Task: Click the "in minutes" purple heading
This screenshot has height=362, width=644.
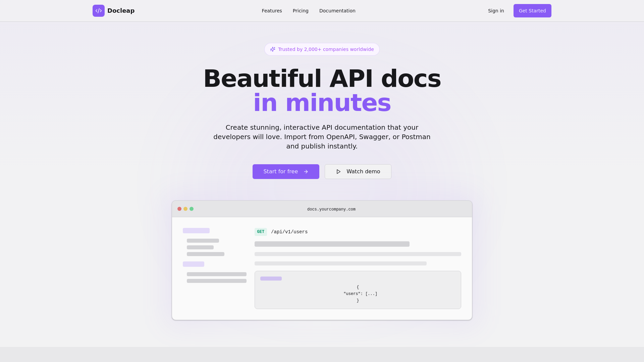Action: tap(322, 103)
